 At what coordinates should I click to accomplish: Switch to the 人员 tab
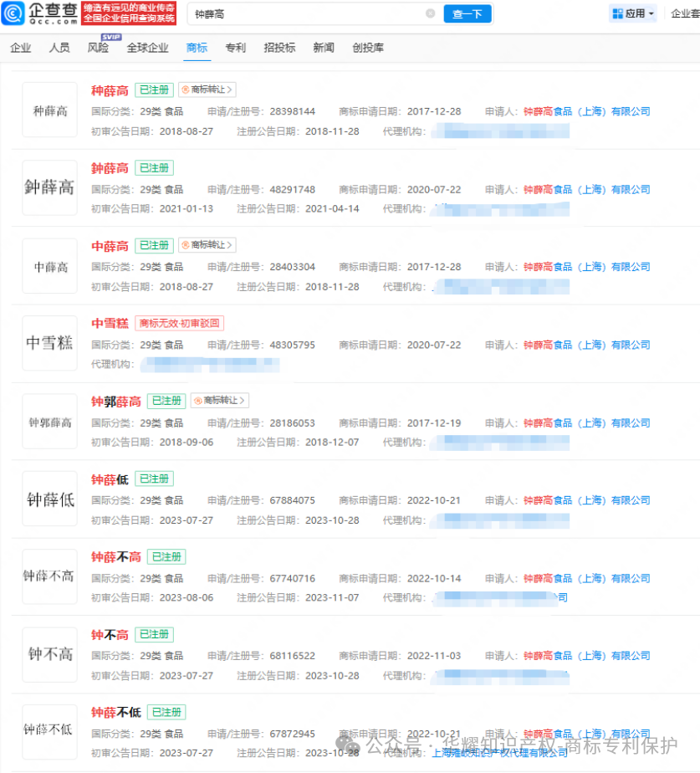59,48
